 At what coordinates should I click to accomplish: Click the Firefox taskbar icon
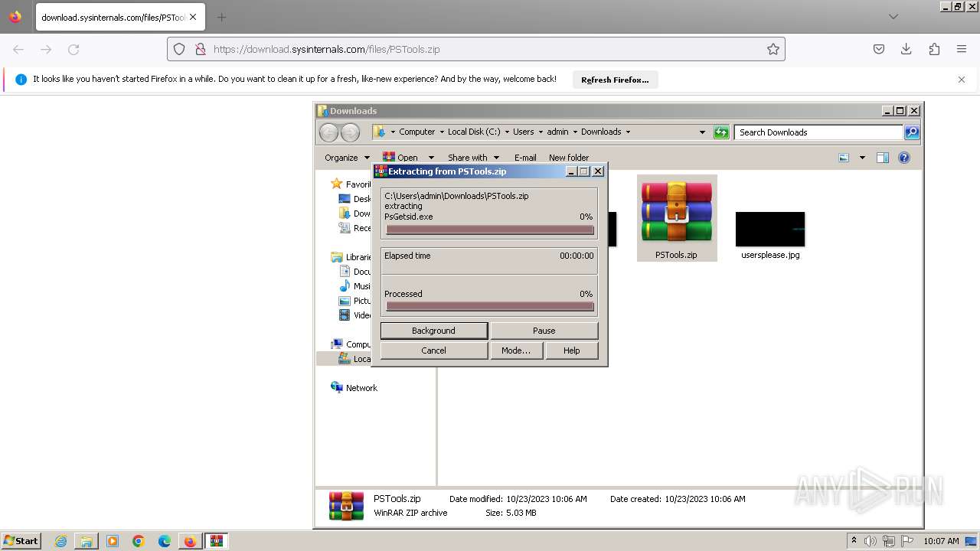[x=190, y=541]
